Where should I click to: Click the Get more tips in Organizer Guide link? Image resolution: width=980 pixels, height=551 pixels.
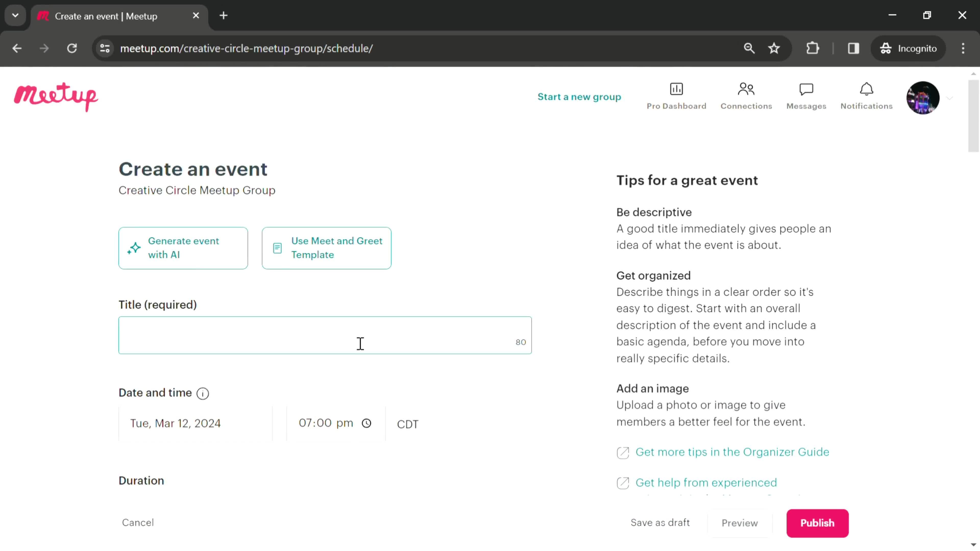click(x=732, y=452)
